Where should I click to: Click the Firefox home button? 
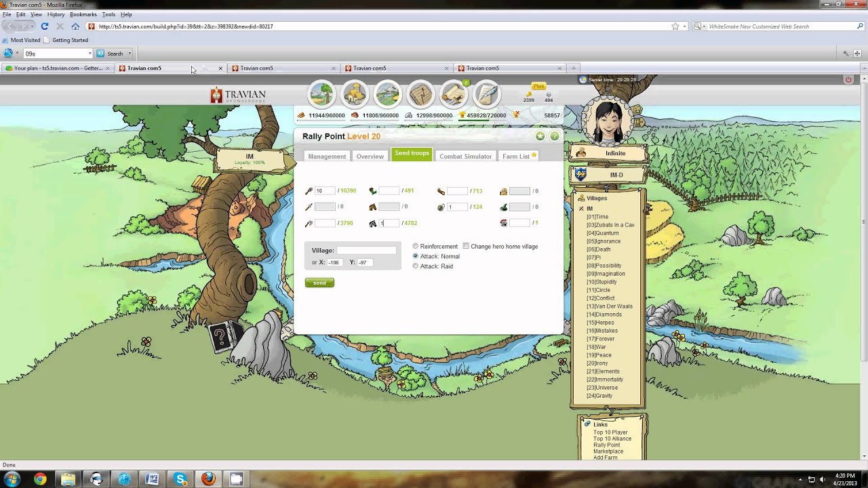point(75,26)
